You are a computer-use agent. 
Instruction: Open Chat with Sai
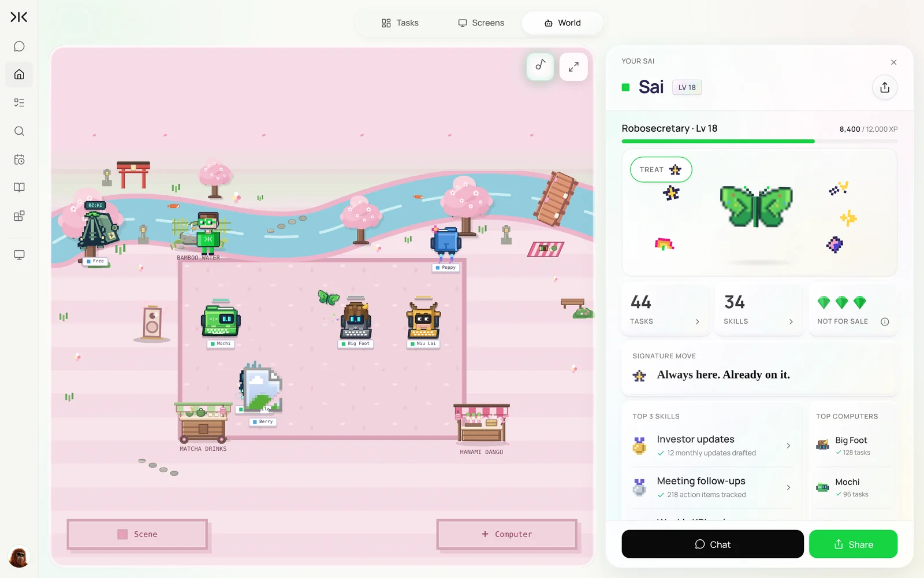click(713, 544)
